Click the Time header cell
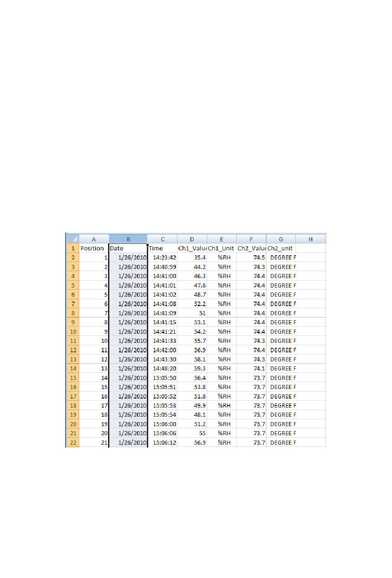 [163, 248]
